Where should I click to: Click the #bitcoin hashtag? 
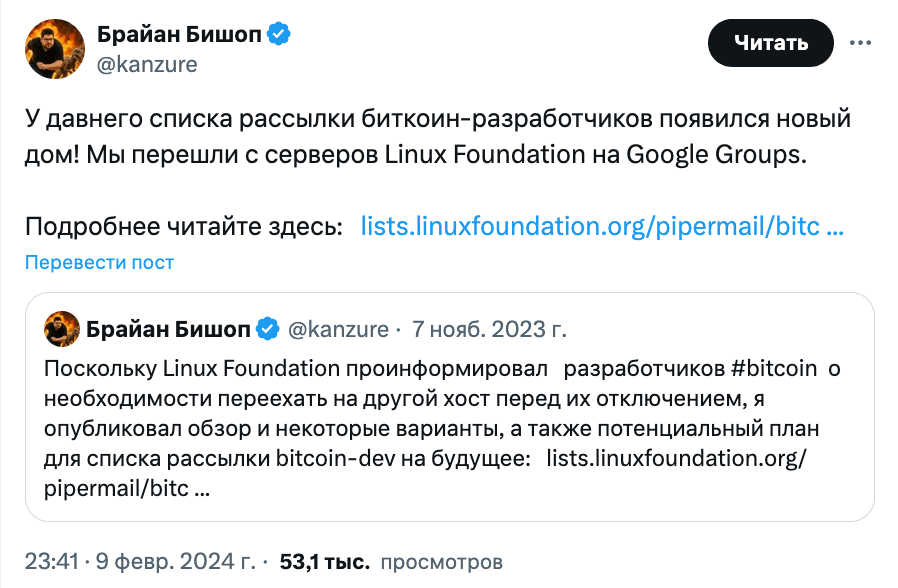click(774, 368)
